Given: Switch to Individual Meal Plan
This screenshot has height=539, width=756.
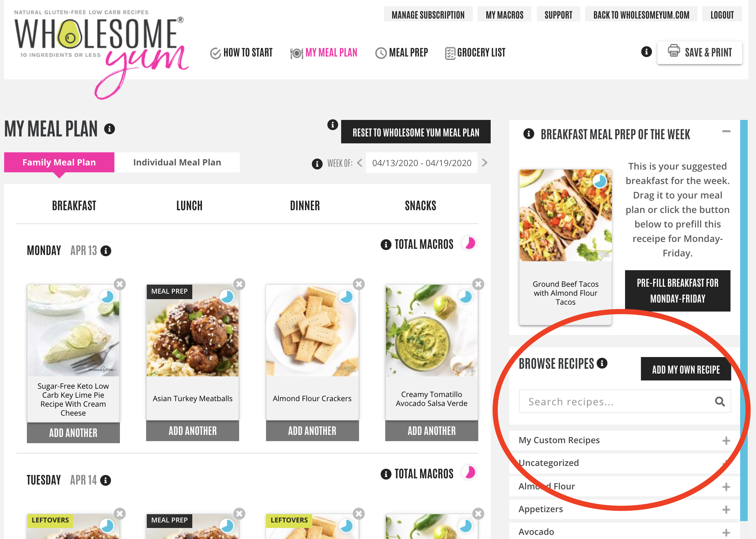Looking at the screenshot, I should coord(177,162).
